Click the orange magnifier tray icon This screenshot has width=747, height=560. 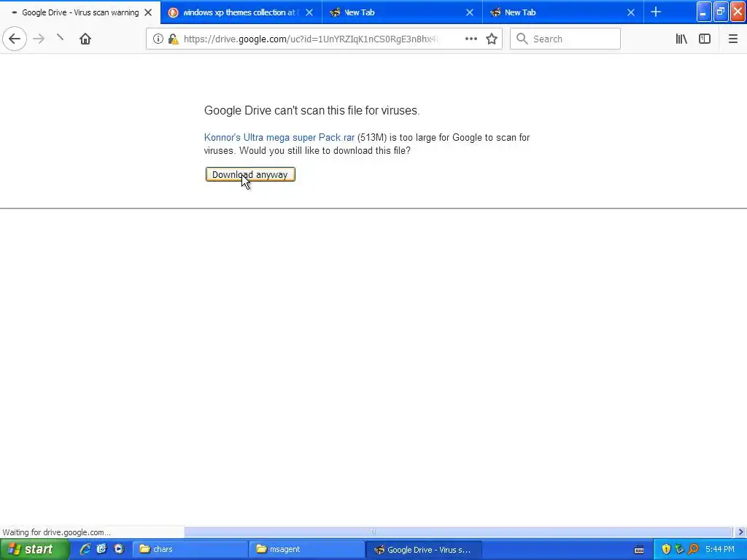tap(693, 549)
